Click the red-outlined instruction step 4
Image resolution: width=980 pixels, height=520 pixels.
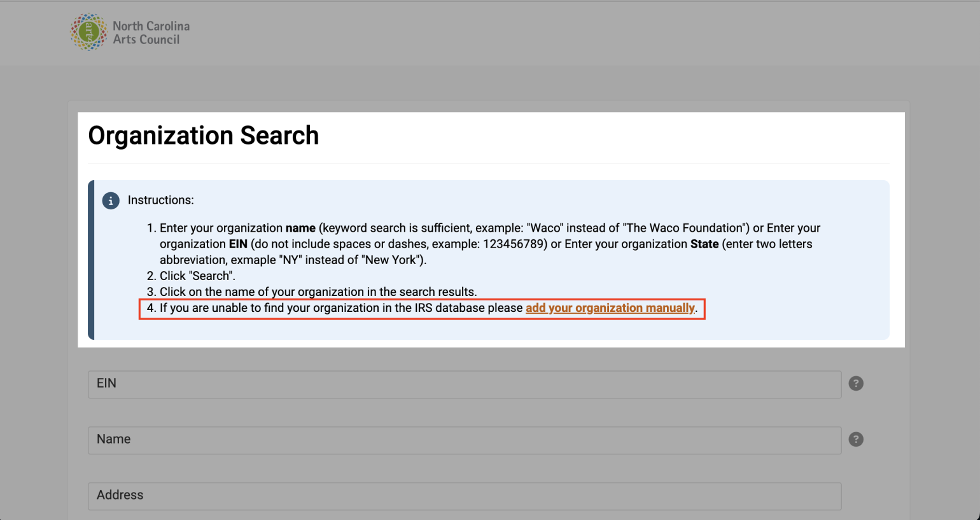pyautogui.click(x=420, y=308)
